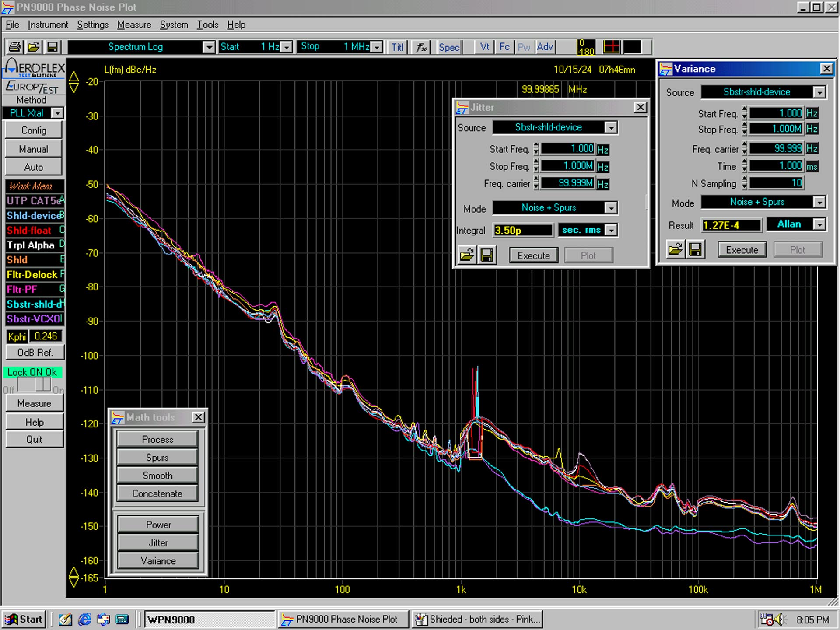Click the Windows Start button
The width and height of the screenshot is (840, 630).
coord(24,619)
